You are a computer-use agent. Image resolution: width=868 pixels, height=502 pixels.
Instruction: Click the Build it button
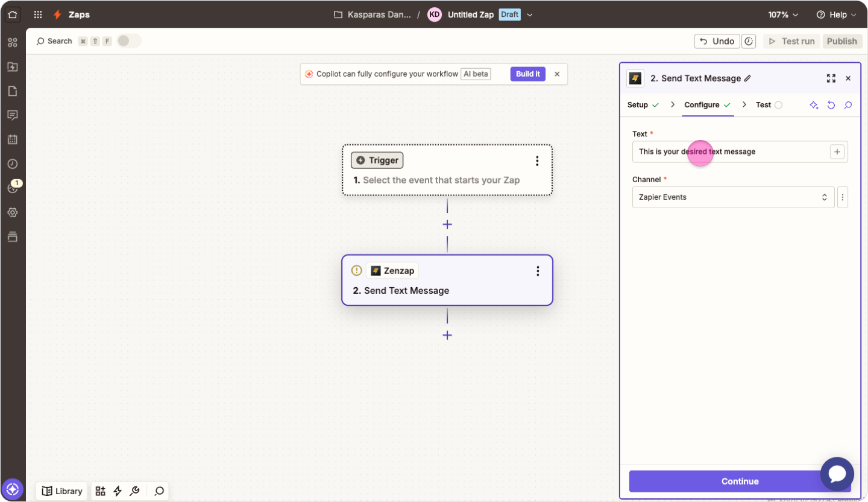coord(527,74)
